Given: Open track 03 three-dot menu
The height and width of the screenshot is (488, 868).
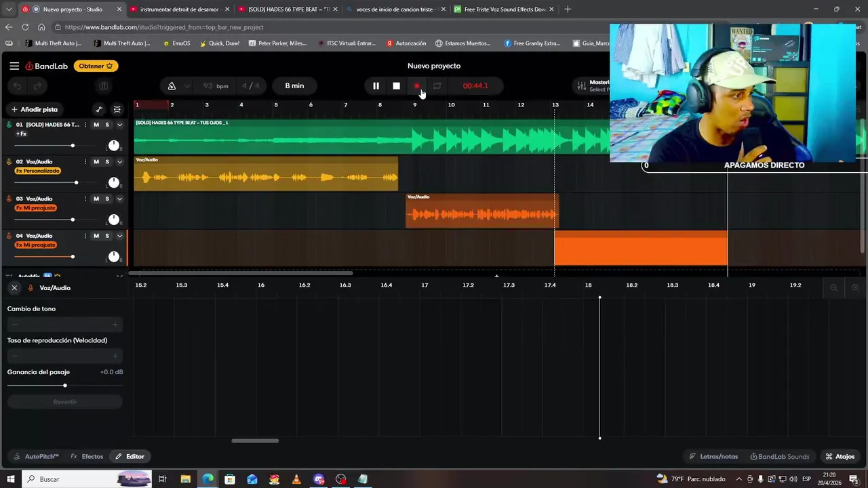Looking at the screenshot, I should pyautogui.click(x=85, y=199).
